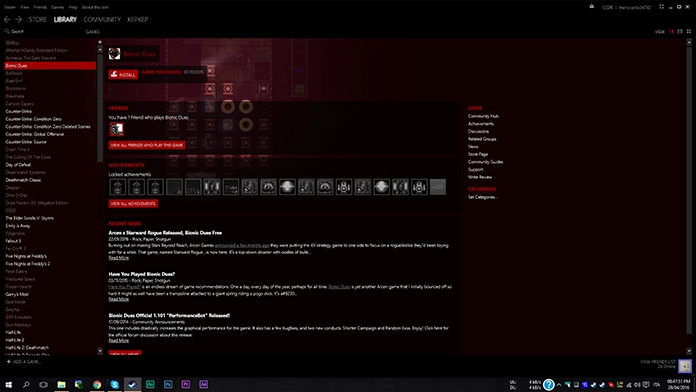
Task: Switch to grid view icon
Action: pos(689,32)
